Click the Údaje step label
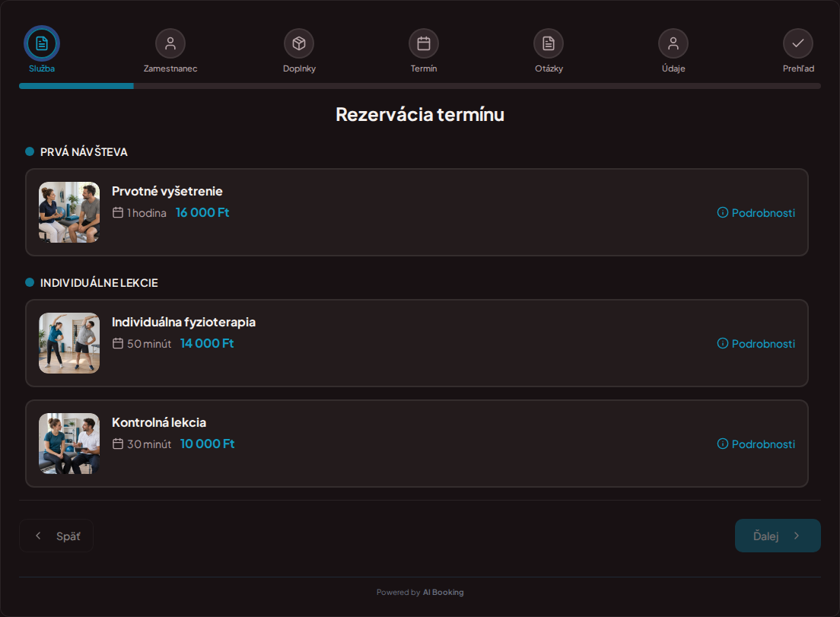Image resolution: width=840 pixels, height=617 pixels. tap(673, 68)
